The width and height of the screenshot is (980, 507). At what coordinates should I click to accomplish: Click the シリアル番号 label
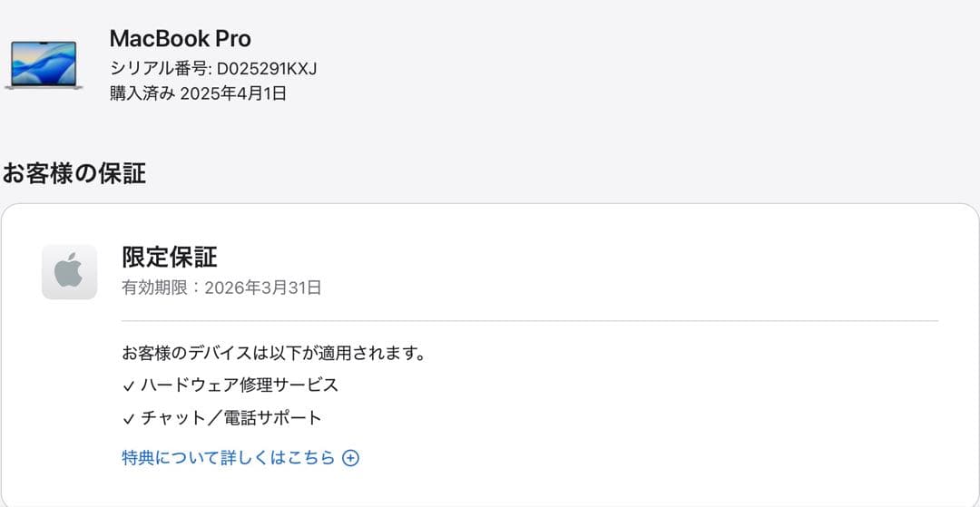point(158,69)
